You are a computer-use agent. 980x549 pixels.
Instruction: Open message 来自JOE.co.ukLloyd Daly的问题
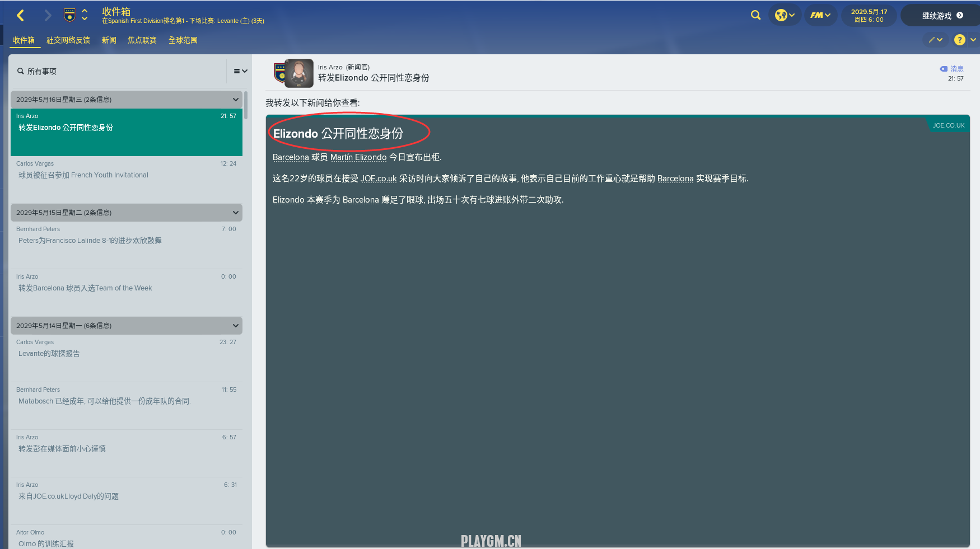(127, 501)
